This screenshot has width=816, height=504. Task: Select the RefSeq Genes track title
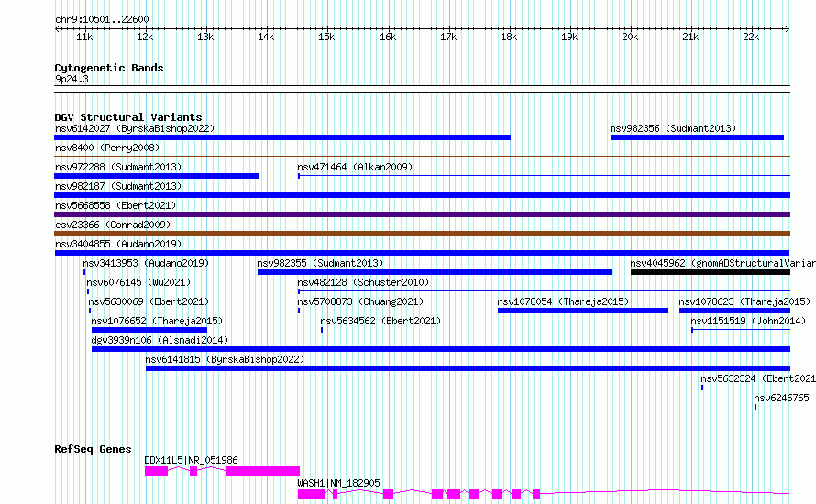tap(93, 449)
